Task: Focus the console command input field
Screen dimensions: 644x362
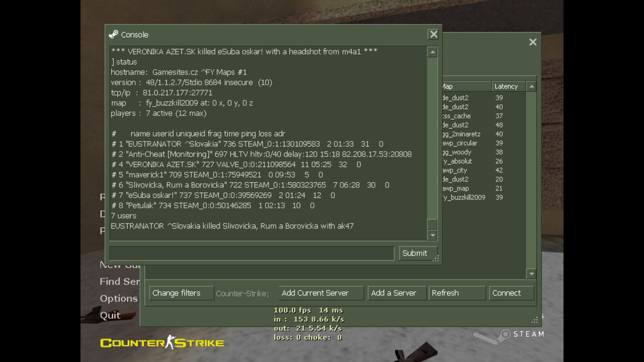Action: click(252, 253)
